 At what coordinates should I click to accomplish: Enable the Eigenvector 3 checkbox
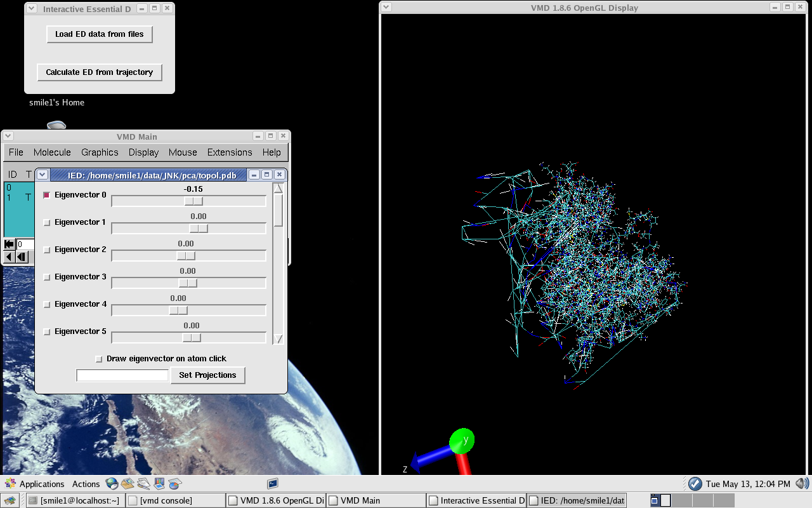coord(46,277)
